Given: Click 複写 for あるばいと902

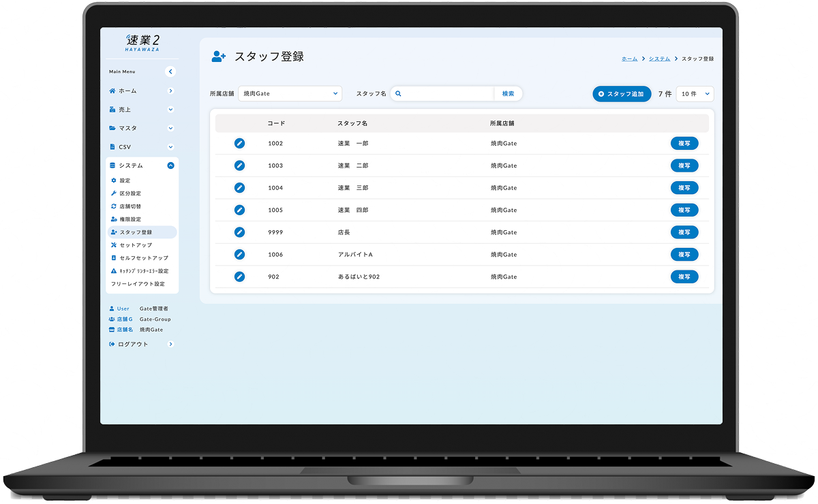Looking at the screenshot, I should (x=684, y=277).
